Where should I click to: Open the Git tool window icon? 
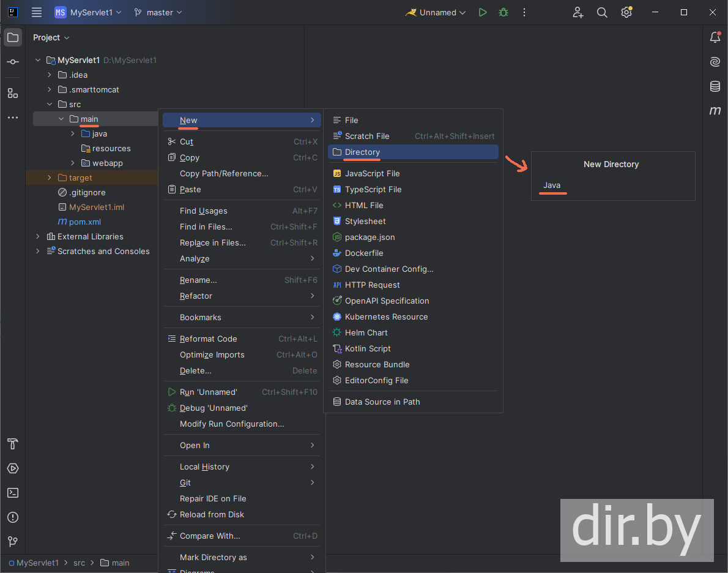point(12,542)
